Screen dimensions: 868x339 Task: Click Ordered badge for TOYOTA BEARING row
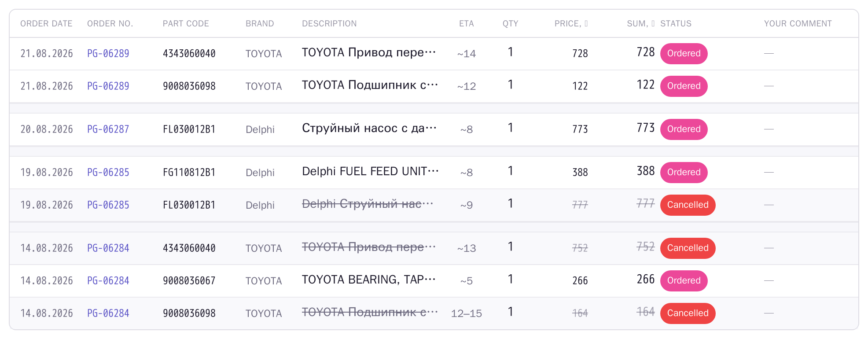pyautogui.click(x=684, y=281)
